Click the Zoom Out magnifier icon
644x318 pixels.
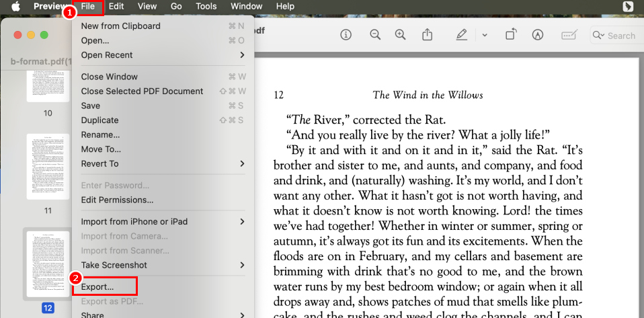tap(374, 35)
